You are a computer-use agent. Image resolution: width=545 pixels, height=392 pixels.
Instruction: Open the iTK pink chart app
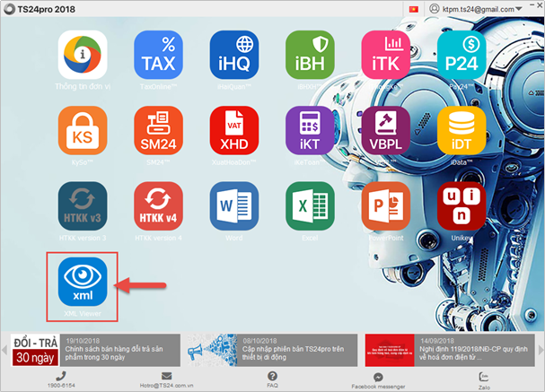tap(385, 55)
